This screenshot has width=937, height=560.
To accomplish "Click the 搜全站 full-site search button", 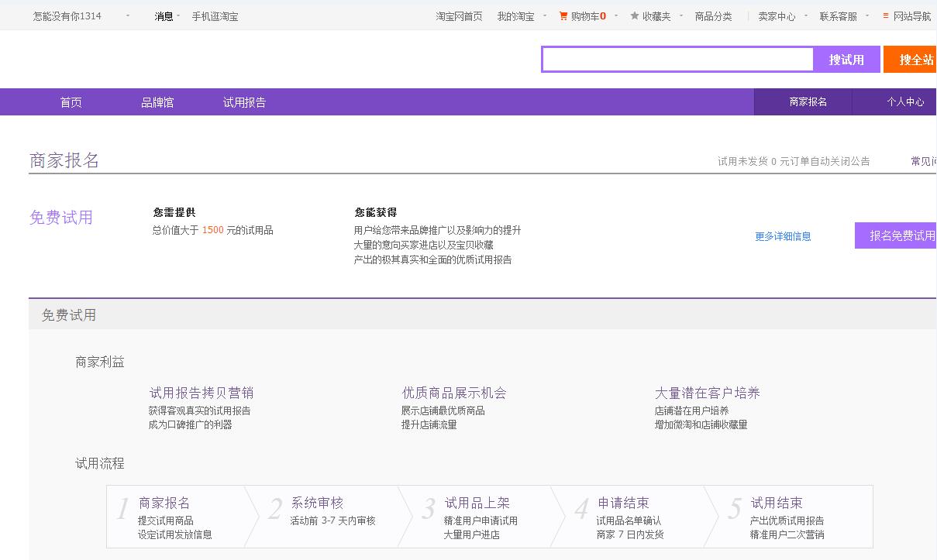I will click(x=915, y=59).
